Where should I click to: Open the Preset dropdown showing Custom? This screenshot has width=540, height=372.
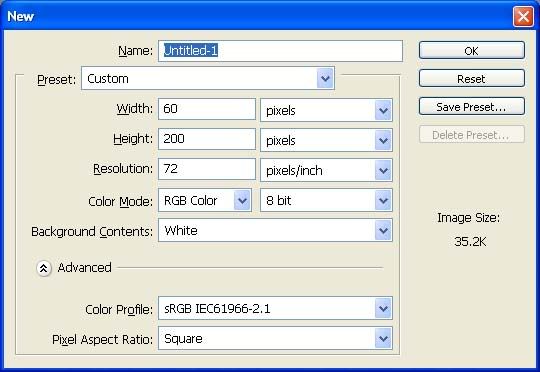coord(208,79)
